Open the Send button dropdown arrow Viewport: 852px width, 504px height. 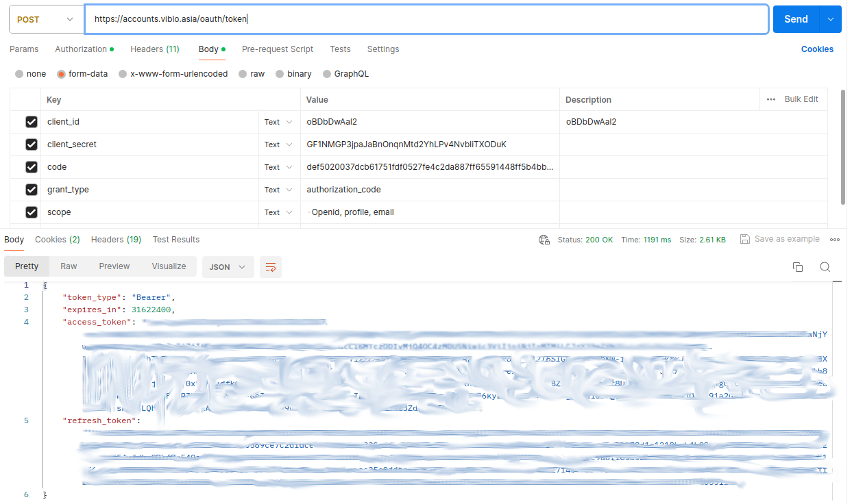(x=831, y=18)
